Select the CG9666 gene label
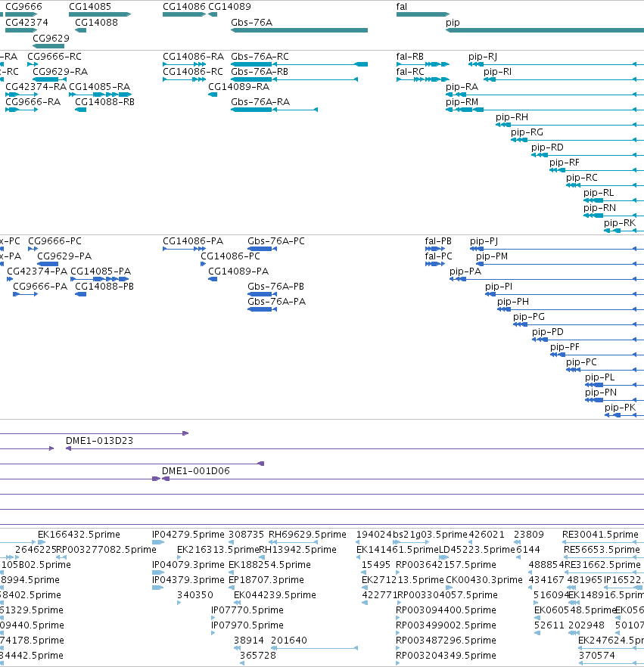The image size is (644, 667). (23, 6)
